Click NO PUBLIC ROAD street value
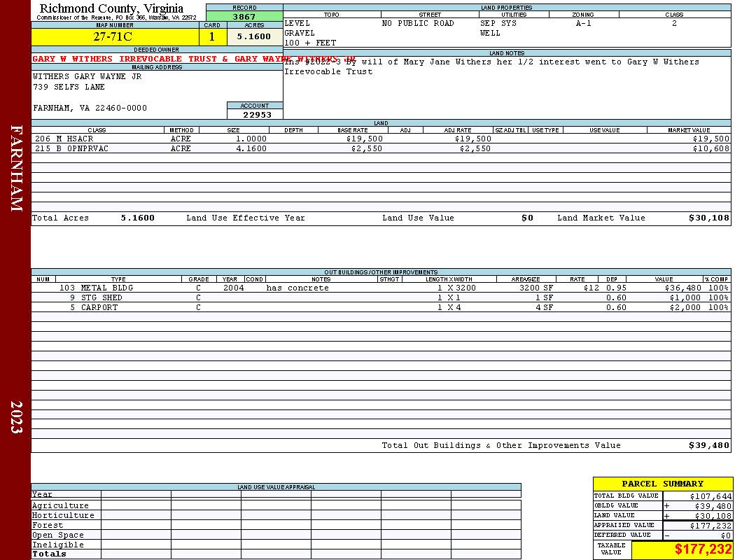 (x=418, y=23)
